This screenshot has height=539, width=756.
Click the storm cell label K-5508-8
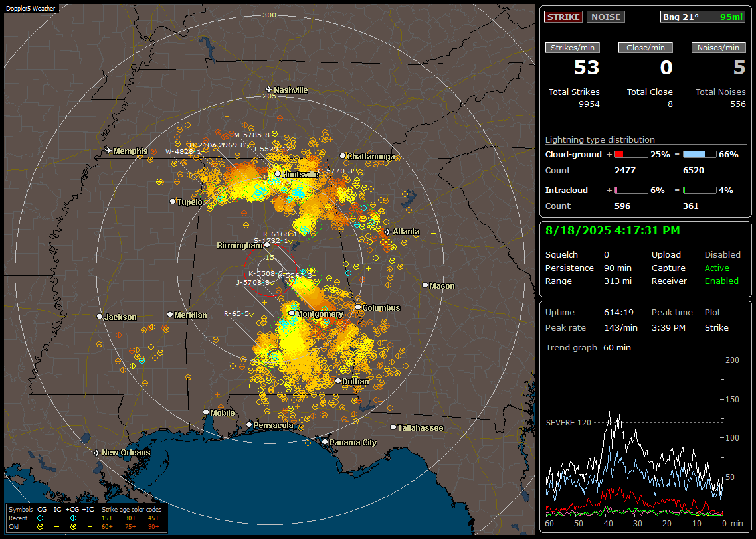(x=266, y=273)
